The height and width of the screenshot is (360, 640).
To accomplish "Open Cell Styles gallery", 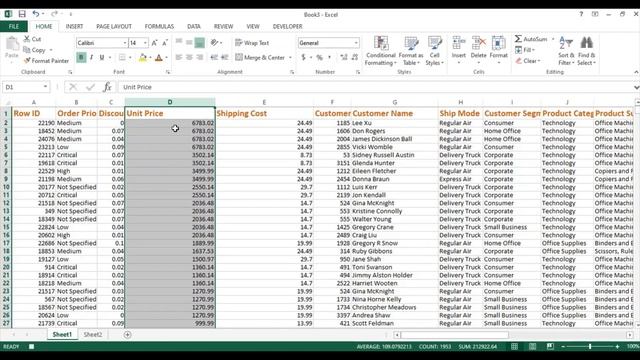I will [x=435, y=51].
